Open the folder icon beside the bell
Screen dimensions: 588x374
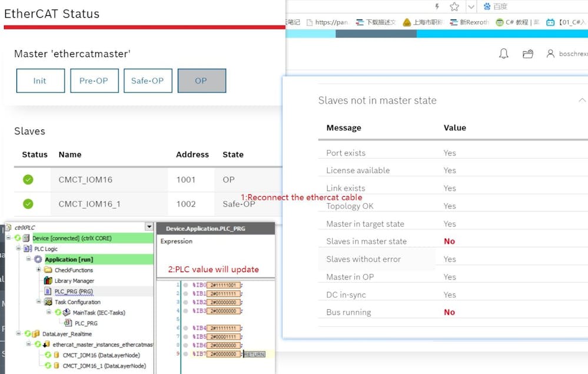point(528,54)
